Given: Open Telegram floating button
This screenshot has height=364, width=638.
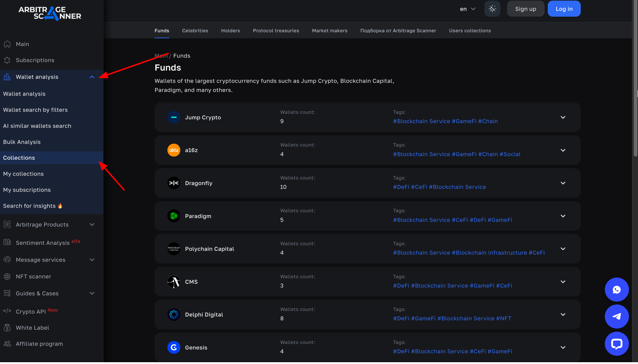Looking at the screenshot, I should pos(616,317).
